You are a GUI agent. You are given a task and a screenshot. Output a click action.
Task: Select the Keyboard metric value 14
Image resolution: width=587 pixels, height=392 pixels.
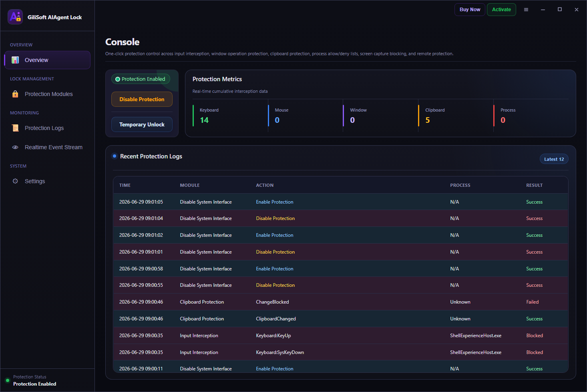click(x=204, y=120)
